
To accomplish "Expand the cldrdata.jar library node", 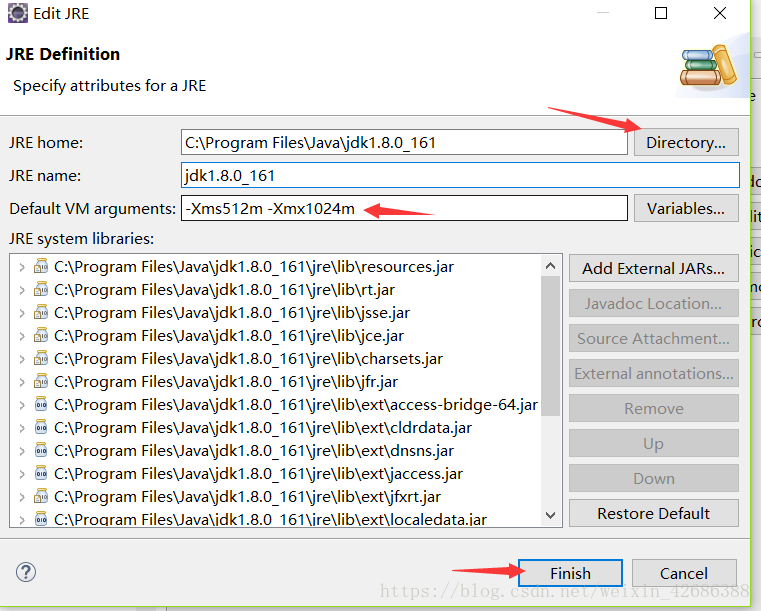I will click(x=21, y=428).
